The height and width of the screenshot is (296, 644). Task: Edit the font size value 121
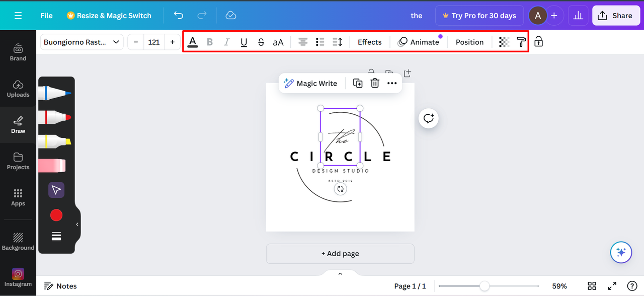(154, 42)
